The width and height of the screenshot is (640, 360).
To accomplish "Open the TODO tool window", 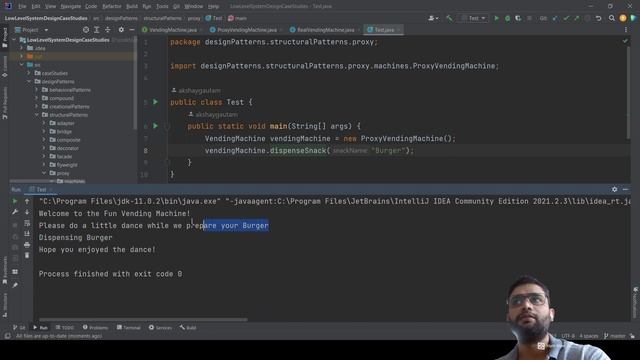I will [x=65, y=327].
